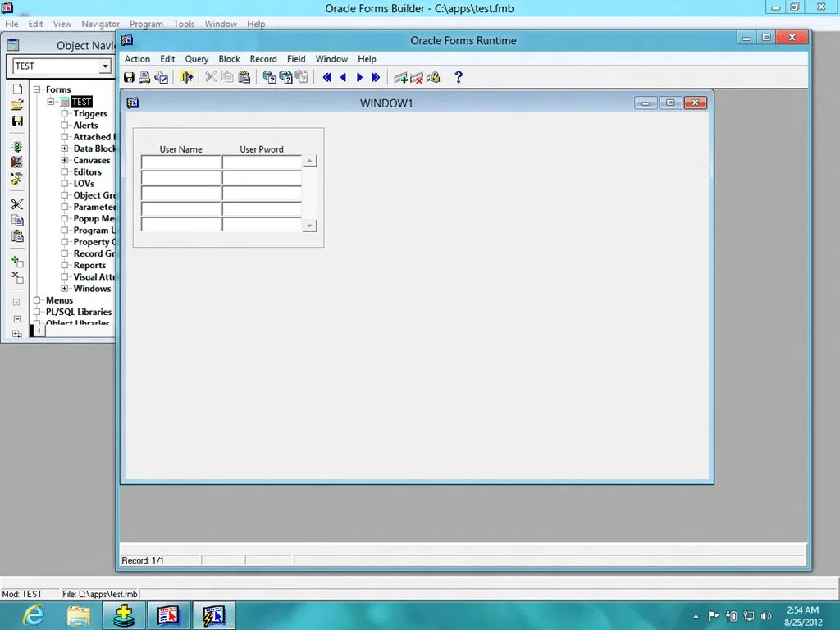Click the last User Name field row
Viewport: 840px width, 630px height.
(181, 224)
